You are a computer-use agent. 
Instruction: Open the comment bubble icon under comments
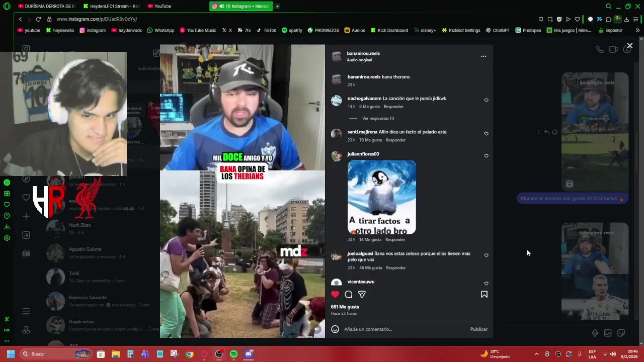[348, 294]
